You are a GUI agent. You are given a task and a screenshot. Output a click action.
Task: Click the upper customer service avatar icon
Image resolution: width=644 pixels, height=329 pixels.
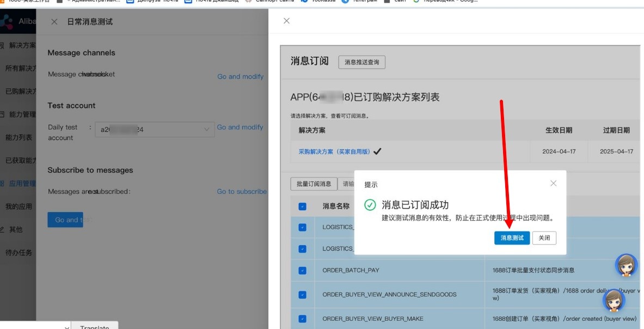(x=625, y=265)
